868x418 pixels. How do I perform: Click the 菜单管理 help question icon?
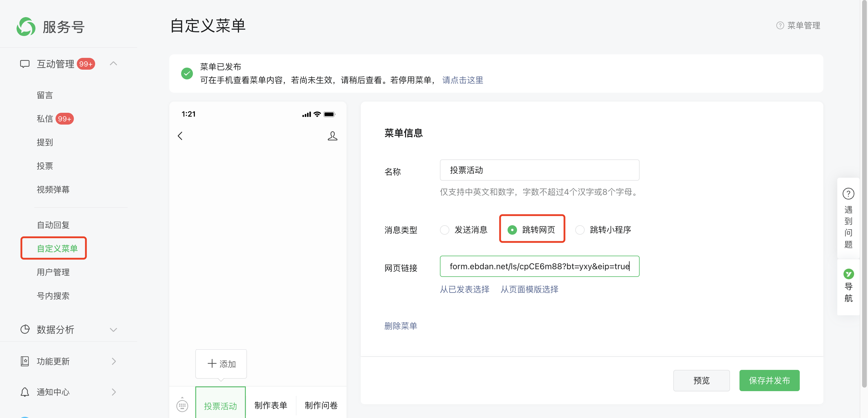780,26
